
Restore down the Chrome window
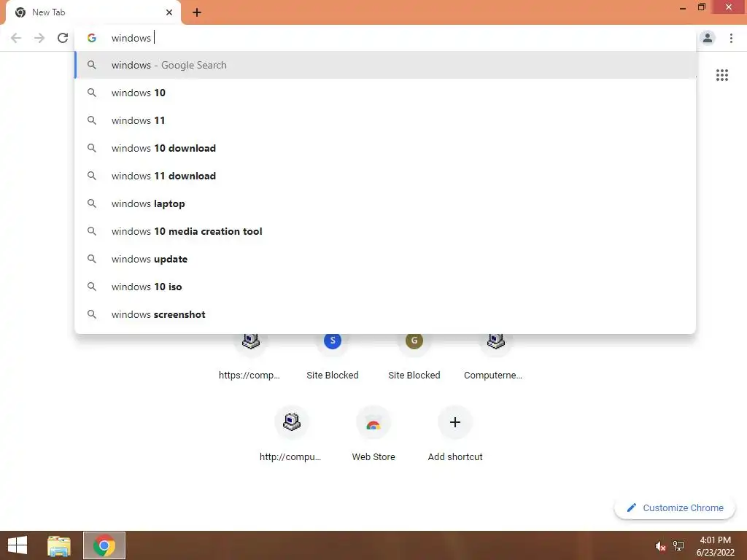coord(701,7)
